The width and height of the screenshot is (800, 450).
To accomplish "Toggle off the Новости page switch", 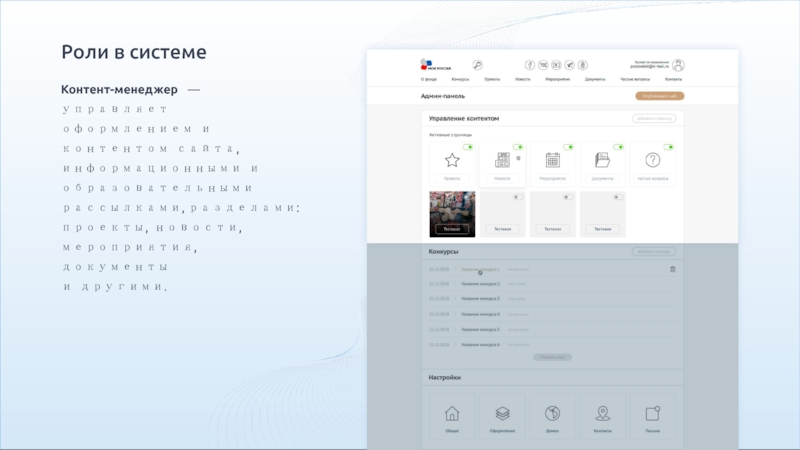I will click(518, 147).
